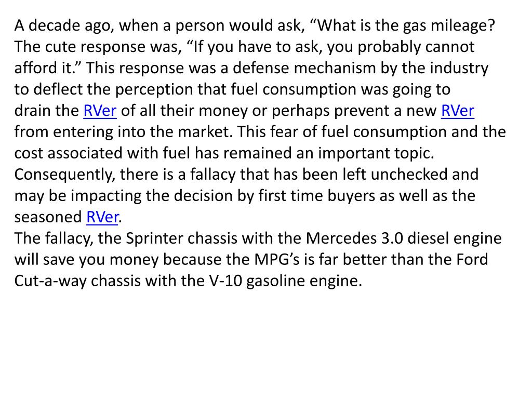Click the words "important topic"
The width and height of the screenshot is (532, 399).
(376, 153)
